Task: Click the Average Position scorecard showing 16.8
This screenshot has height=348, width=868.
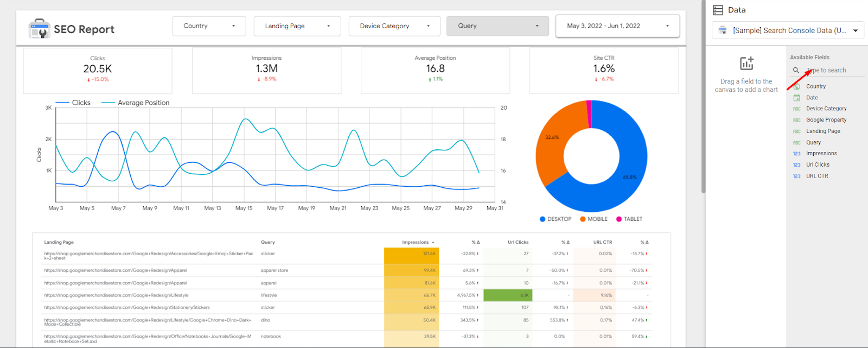Action: 435,71
